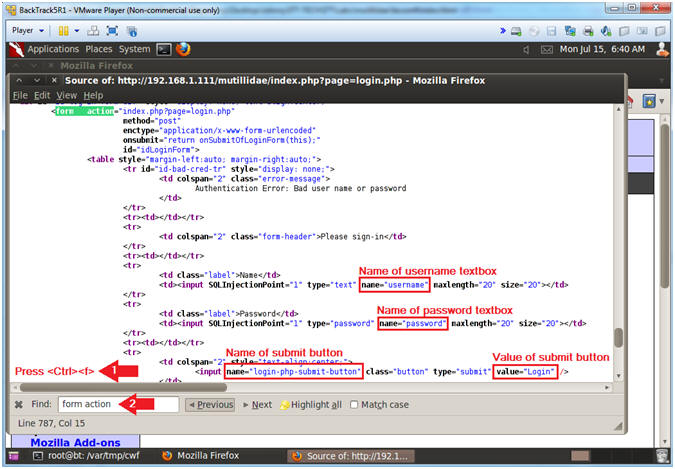This screenshot has width=675, height=469.
Task: Click the 'return onSubmitOfLoginForm(this);' value
Action: 242,140
